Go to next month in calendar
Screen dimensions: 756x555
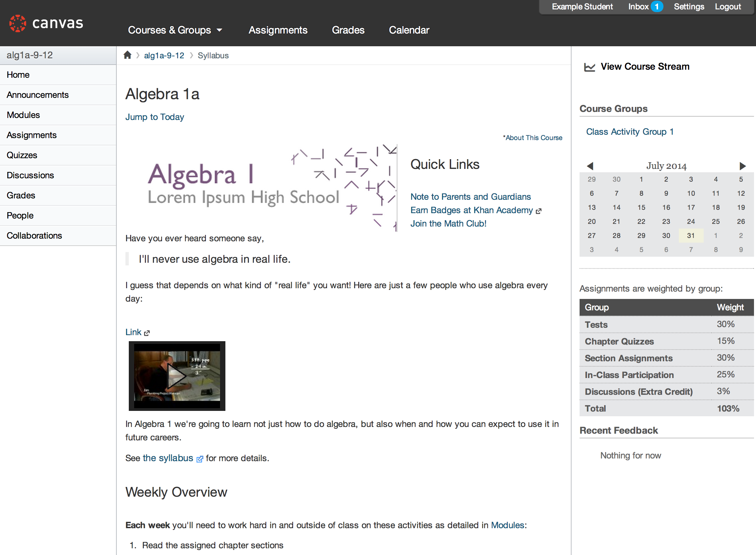[x=743, y=166]
